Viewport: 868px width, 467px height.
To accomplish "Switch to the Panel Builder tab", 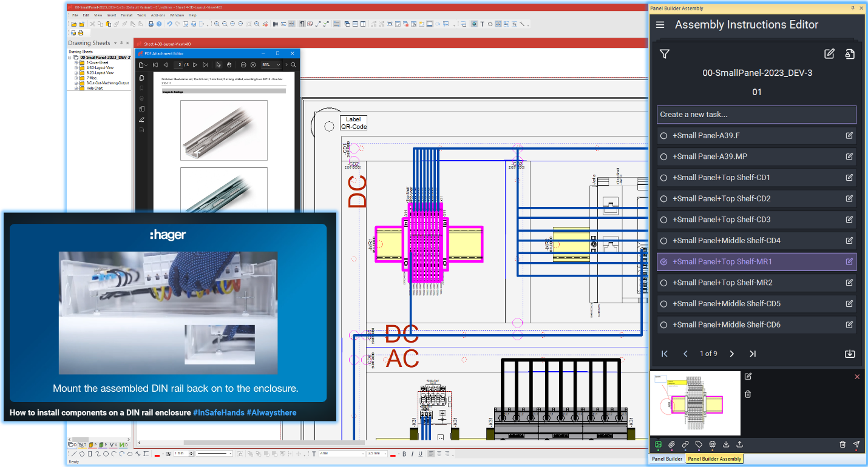I will click(667, 459).
